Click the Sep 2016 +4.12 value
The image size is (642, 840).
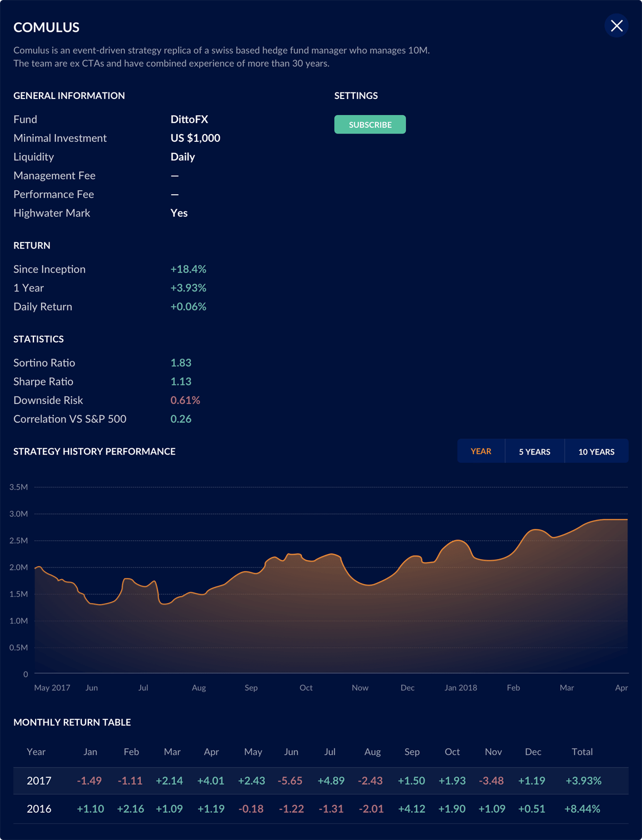[x=412, y=809]
